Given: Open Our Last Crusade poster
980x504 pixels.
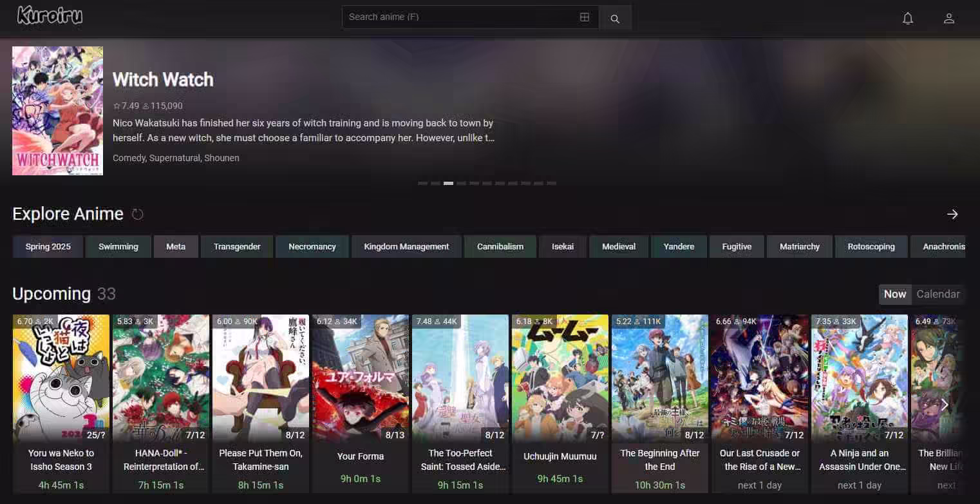Looking at the screenshot, I should tap(760, 378).
